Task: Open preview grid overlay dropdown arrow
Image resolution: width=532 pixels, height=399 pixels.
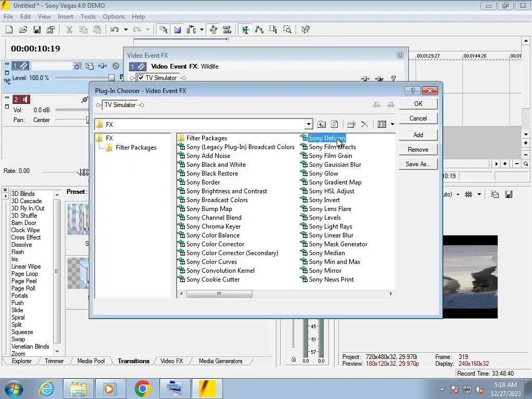Action: pyautogui.click(x=479, y=194)
